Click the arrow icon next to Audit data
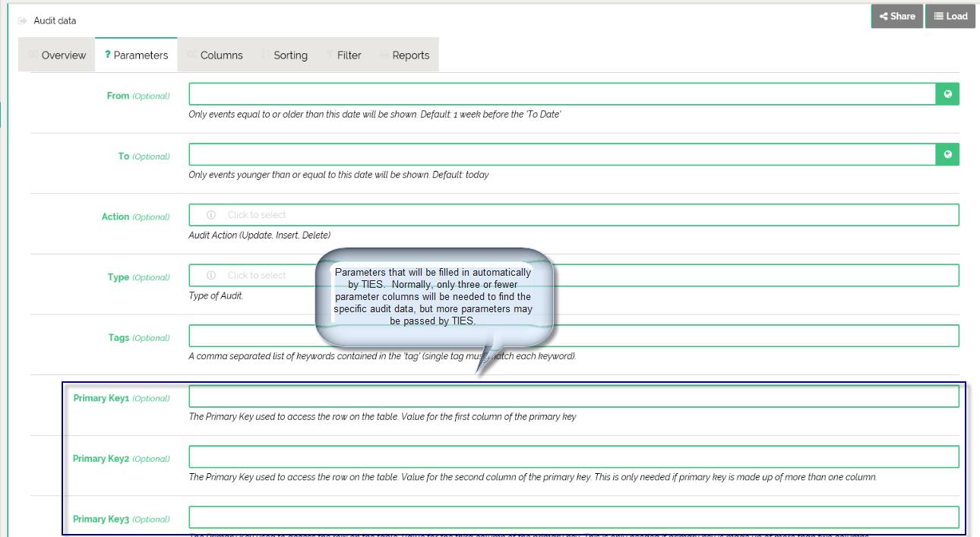The height and width of the screenshot is (537, 980). click(23, 21)
